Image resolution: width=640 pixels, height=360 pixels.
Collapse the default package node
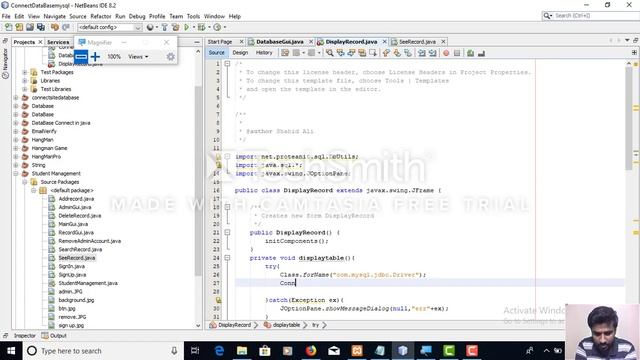33,191
